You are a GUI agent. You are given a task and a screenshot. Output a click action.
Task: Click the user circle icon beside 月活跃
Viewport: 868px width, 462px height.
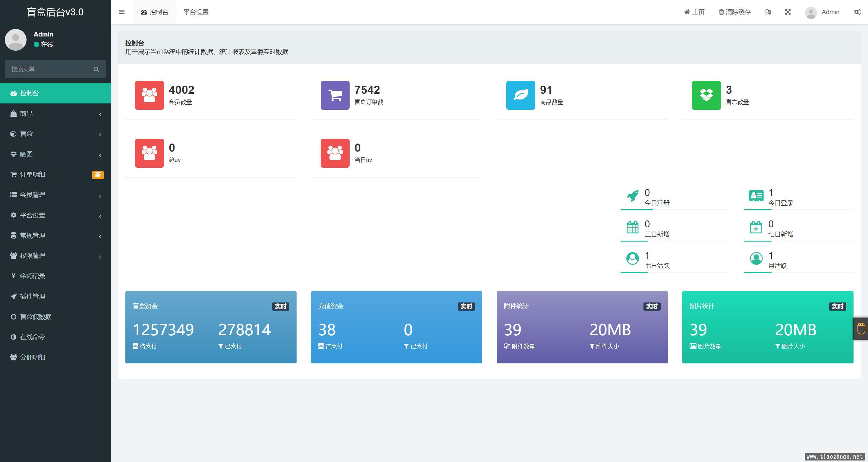click(x=756, y=258)
